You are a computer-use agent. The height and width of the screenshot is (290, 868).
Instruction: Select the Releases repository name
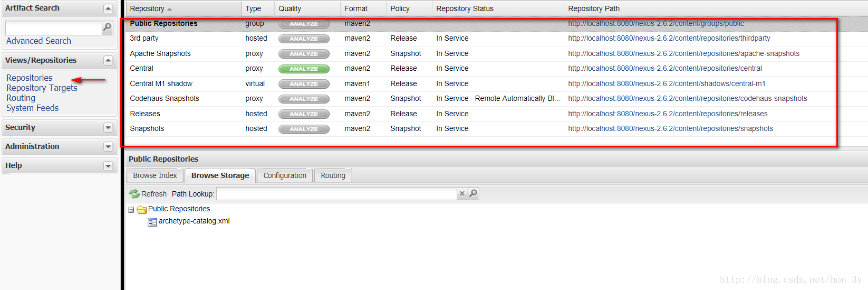pyautogui.click(x=145, y=114)
